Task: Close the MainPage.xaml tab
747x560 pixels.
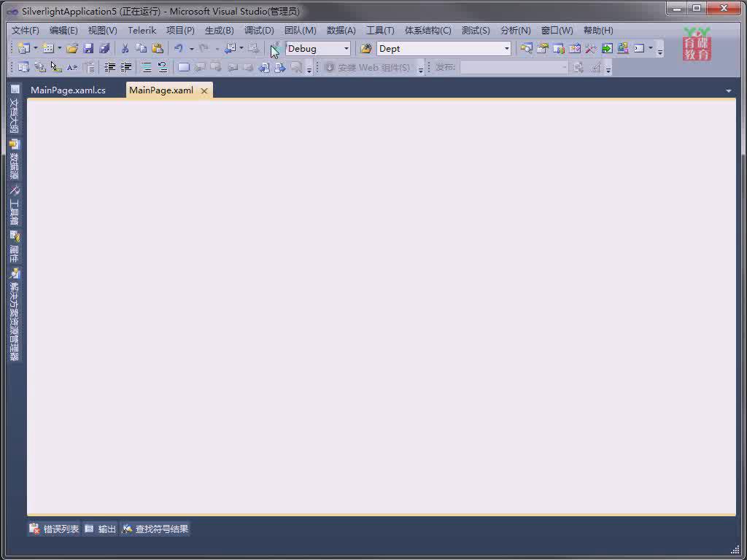Action: [204, 90]
